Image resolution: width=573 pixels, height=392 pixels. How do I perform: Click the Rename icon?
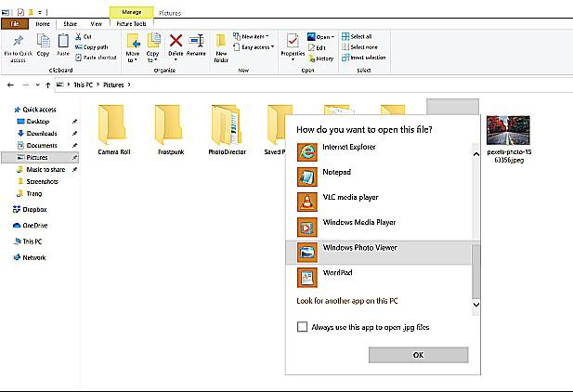point(197,41)
